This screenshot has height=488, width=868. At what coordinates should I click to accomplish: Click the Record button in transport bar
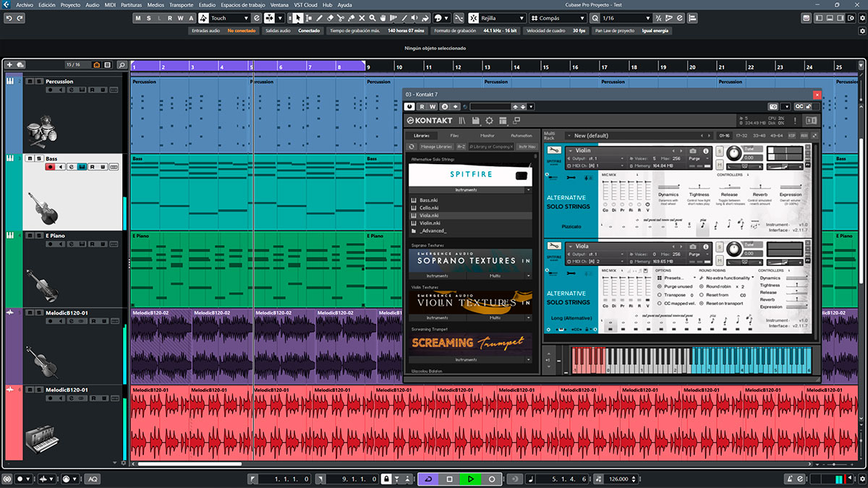[x=492, y=479]
